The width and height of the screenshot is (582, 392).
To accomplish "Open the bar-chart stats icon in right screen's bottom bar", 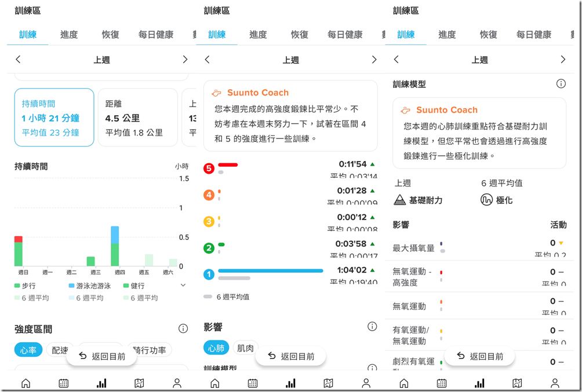I will coord(479,383).
